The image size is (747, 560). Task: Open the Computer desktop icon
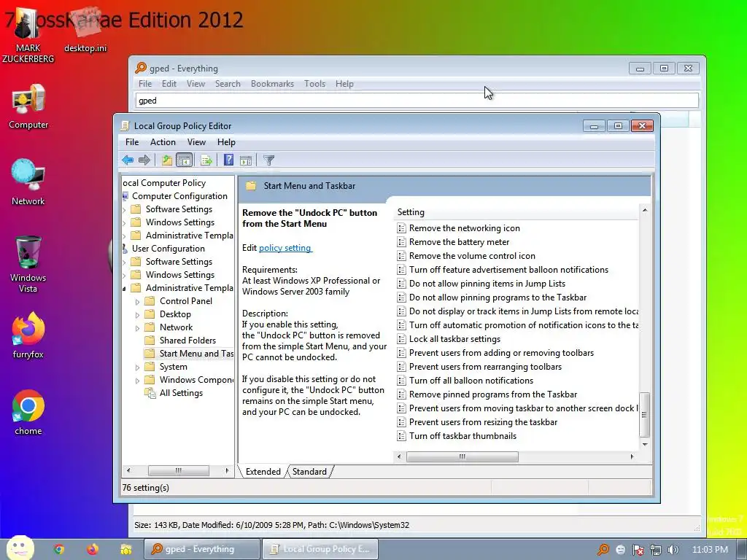pyautogui.click(x=28, y=106)
